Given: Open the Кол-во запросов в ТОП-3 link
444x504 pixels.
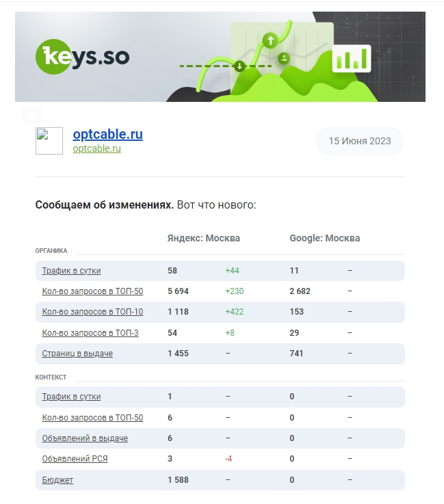Looking at the screenshot, I should [x=90, y=333].
